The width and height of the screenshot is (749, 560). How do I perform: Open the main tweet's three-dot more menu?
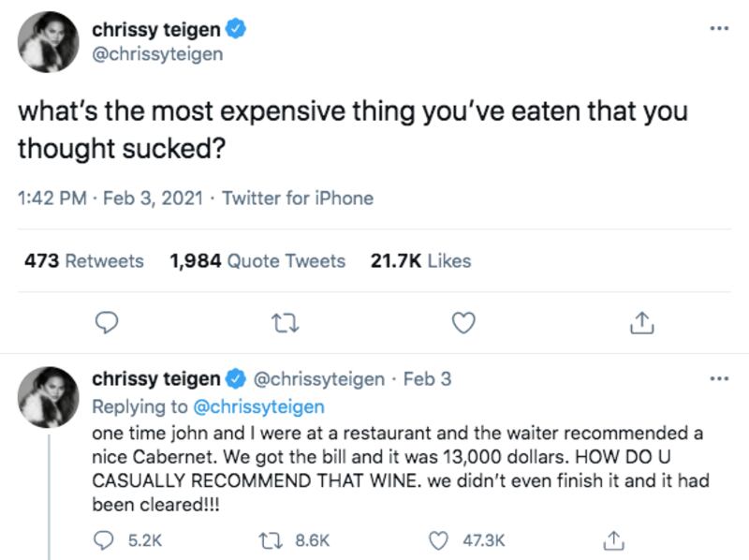pyautogui.click(x=718, y=26)
